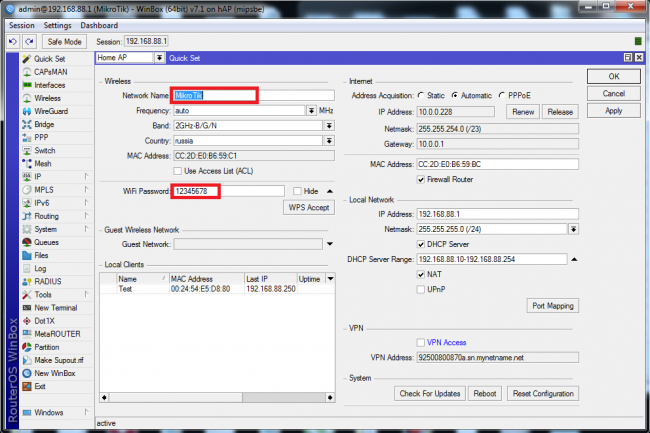The image size is (650, 433).
Task: Collapse the WiFi Password arrow
Action: click(x=330, y=191)
